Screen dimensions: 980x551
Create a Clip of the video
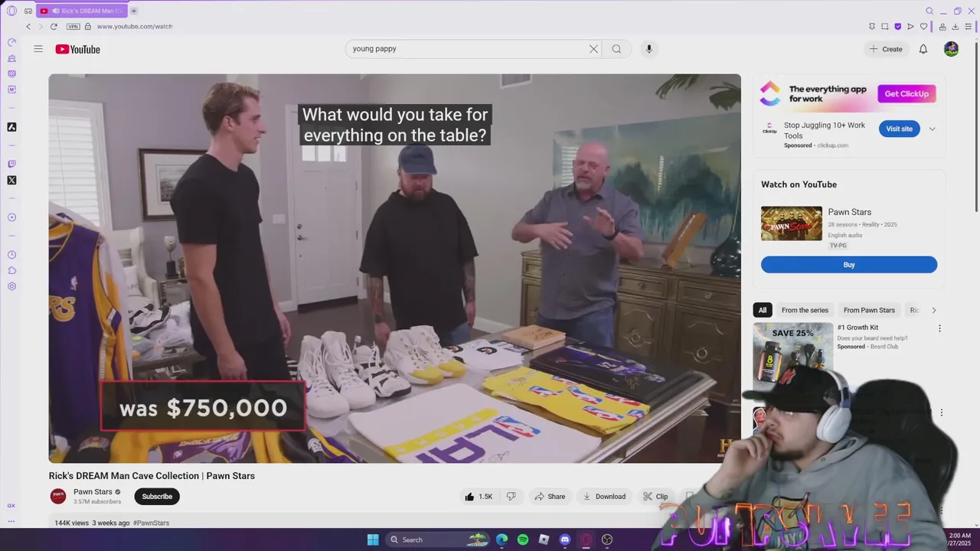tap(655, 497)
